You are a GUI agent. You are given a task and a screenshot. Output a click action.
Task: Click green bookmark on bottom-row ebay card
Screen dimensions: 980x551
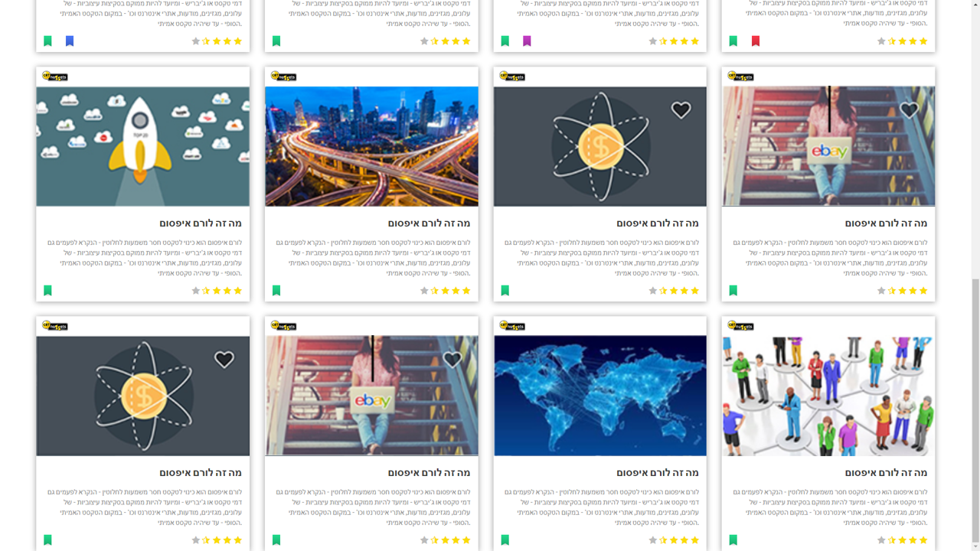pyautogui.click(x=276, y=540)
